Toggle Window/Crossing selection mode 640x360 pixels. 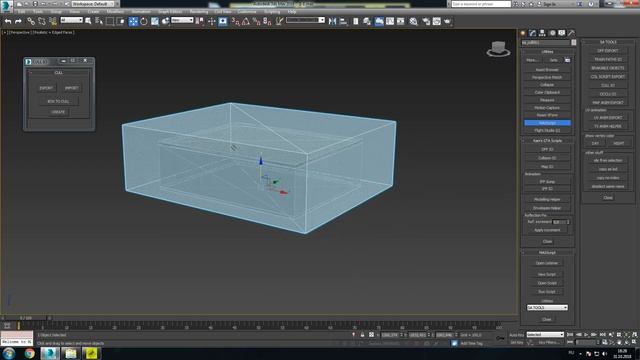(x=120, y=21)
